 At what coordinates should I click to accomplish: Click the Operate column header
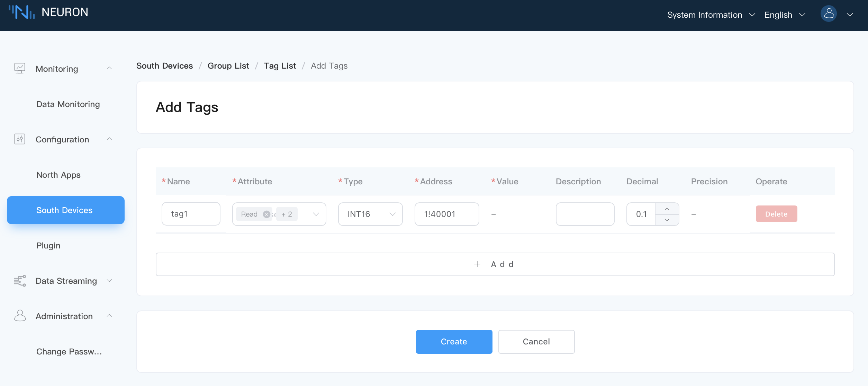(x=771, y=182)
